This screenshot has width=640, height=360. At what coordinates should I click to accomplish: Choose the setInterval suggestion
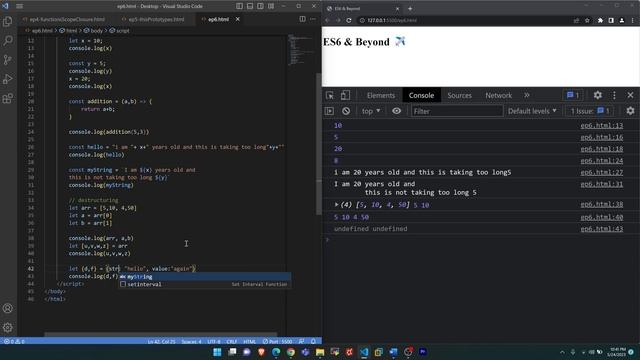[204, 284]
